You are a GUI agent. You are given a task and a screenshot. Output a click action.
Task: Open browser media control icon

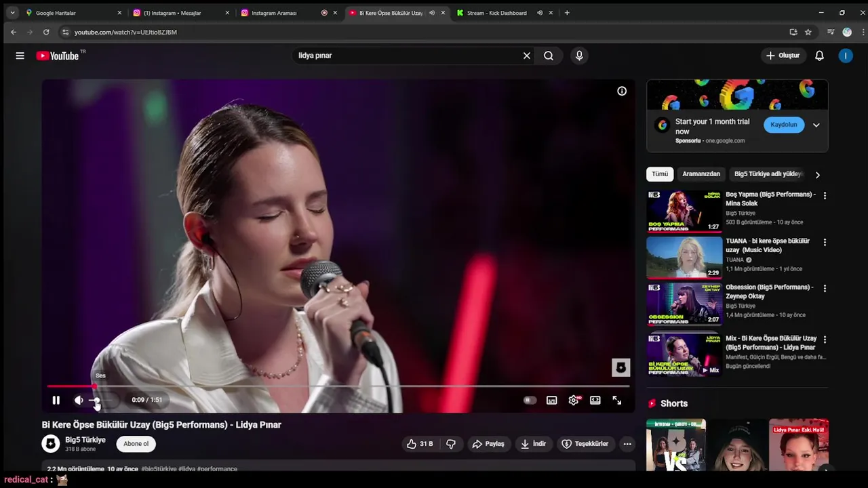[830, 32]
